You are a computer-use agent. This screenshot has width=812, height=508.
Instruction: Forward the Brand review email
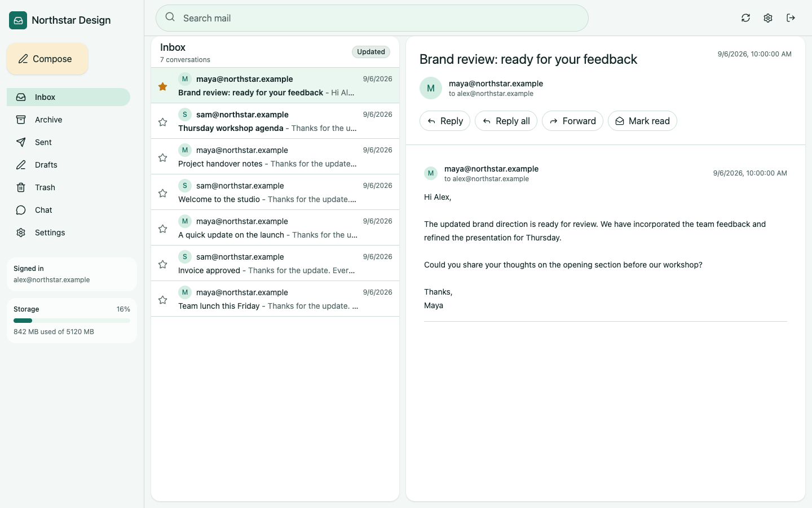pyautogui.click(x=572, y=121)
